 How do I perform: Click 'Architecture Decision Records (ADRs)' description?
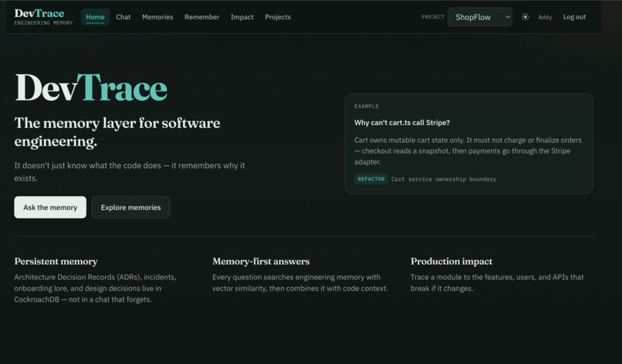click(95, 288)
